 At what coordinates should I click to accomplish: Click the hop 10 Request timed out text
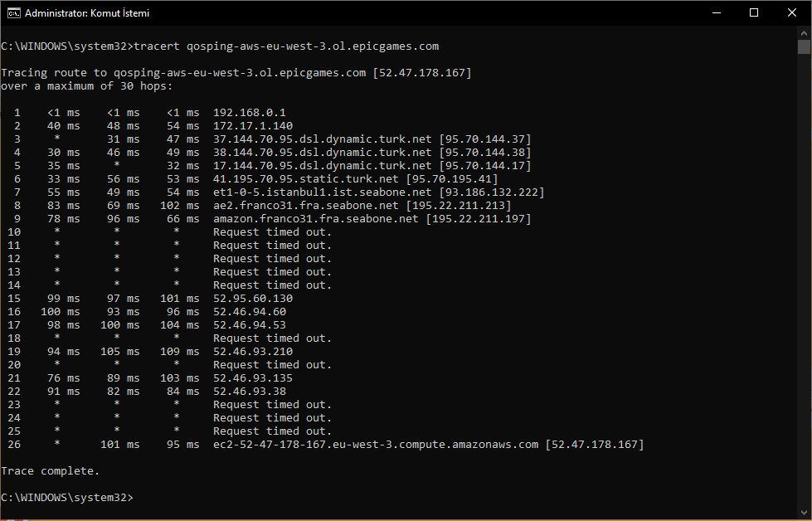(x=272, y=232)
